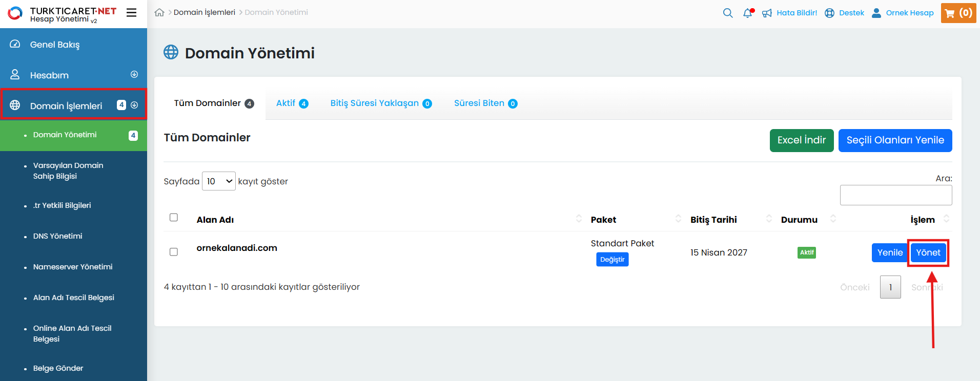The width and height of the screenshot is (980, 381).
Task: Tick the select-all domains checkbox
Action: 174,218
